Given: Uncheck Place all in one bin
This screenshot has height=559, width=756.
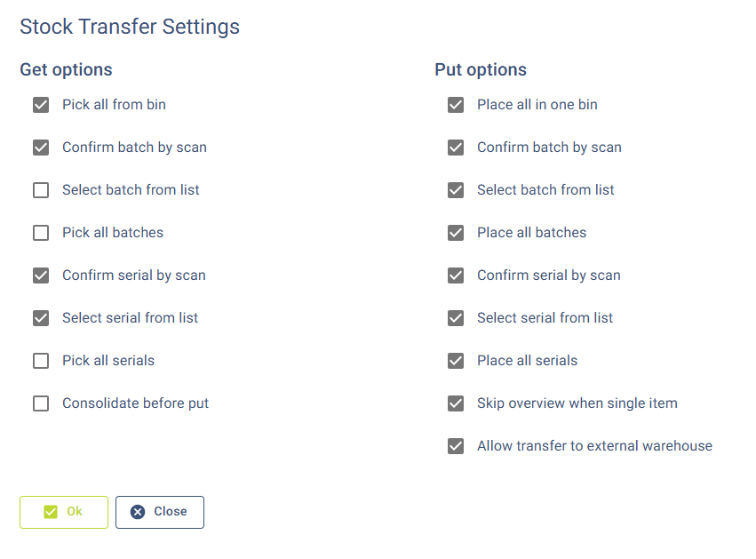Looking at the screenshot, I should point(456,105).
